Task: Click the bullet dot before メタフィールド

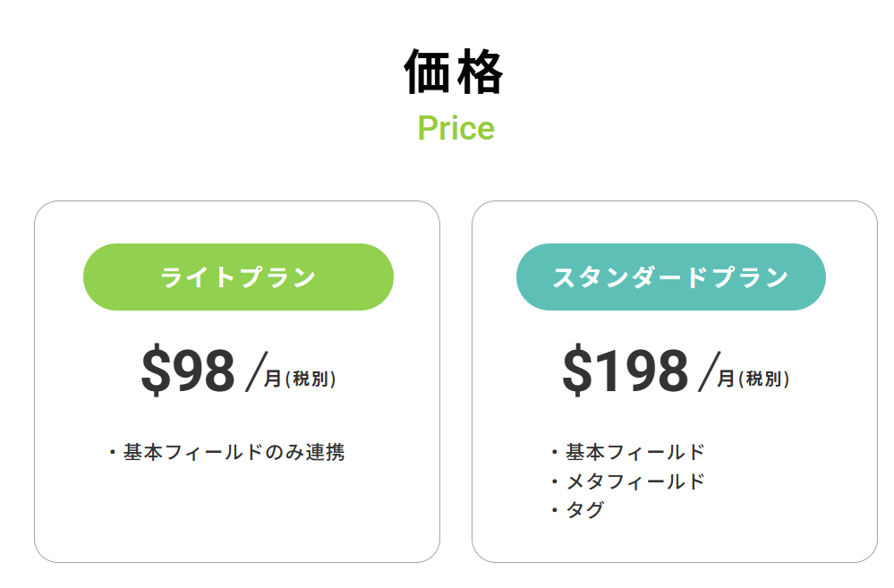Action: (555, 482)
